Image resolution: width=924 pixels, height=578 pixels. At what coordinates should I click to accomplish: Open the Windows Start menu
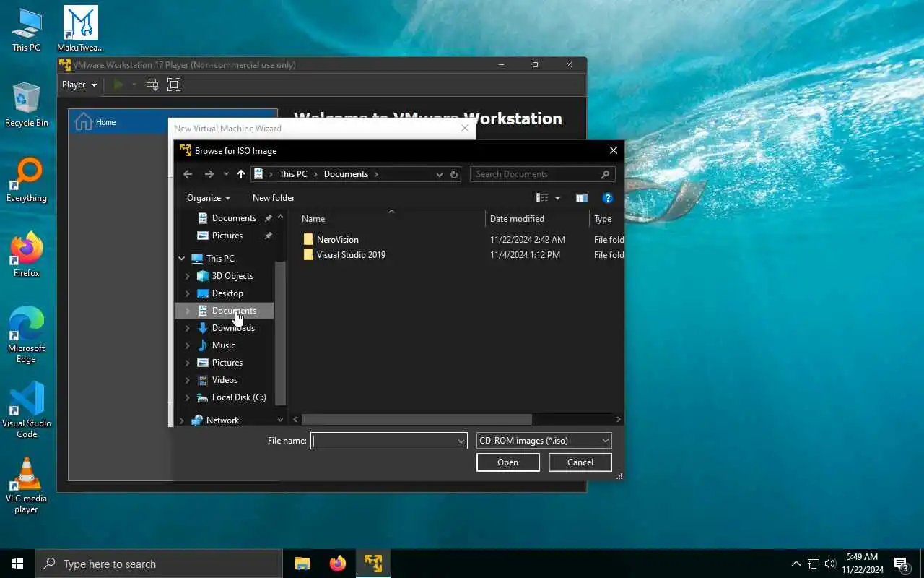tap(17, 564)
